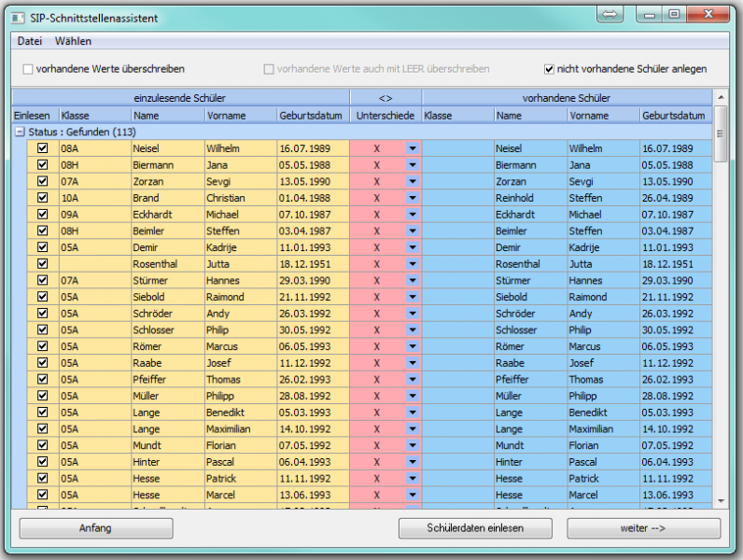Select left-side Vorname cell Josef

241,363
